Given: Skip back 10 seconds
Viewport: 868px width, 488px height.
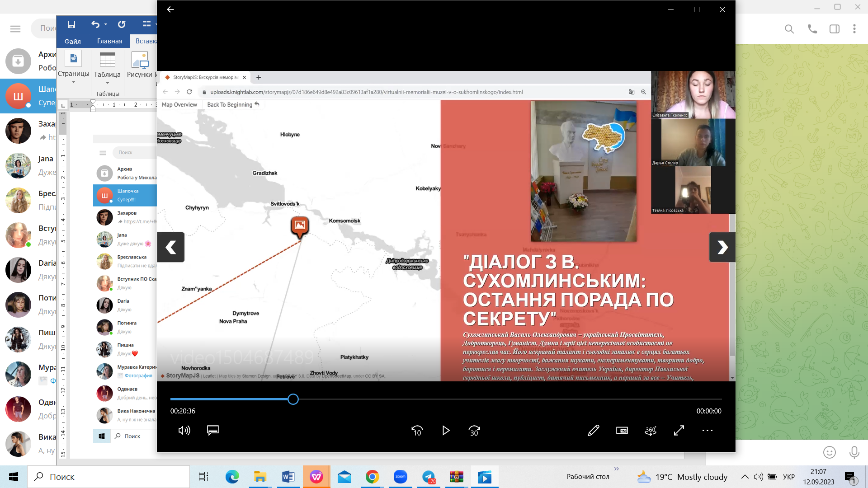Looking at the screenshot, I should [417, 431].
